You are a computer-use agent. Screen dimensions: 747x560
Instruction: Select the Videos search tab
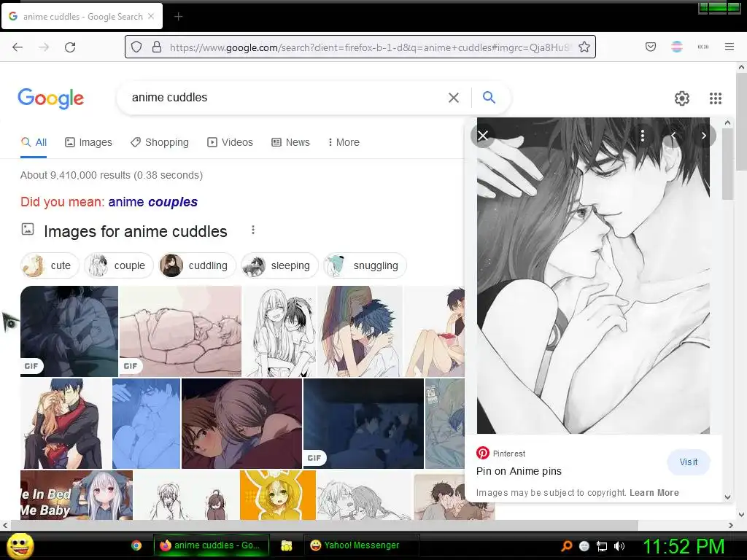[230, 142]
